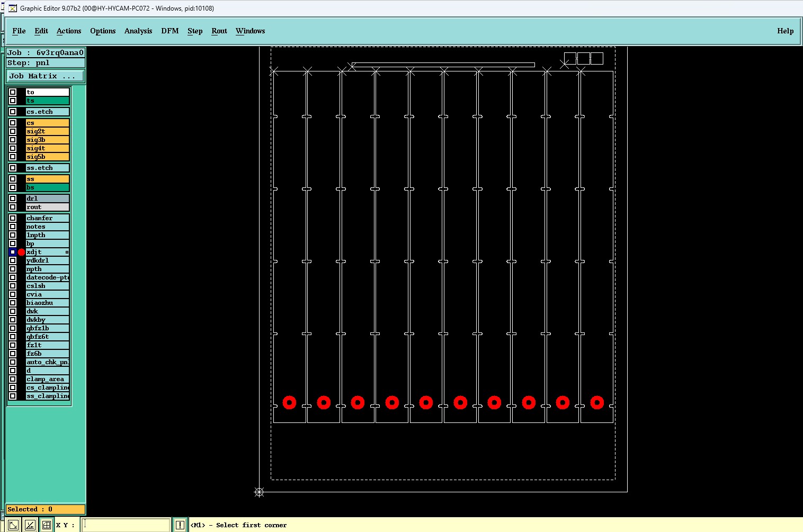This screenshot has height=532, width=803.
Task: Toggle display checkbox for ss layer
Action: point(13,179)
